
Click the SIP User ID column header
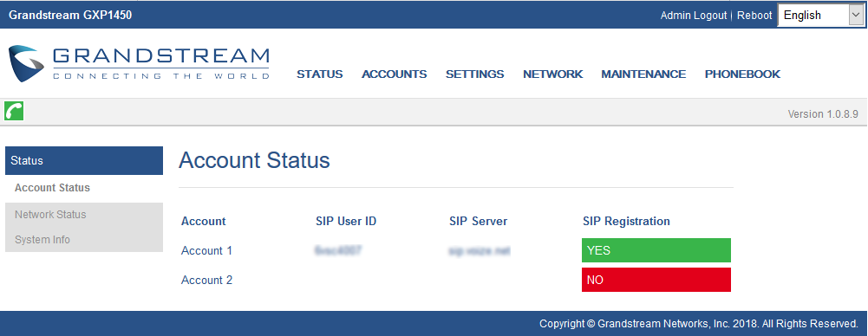coord(346,222)
